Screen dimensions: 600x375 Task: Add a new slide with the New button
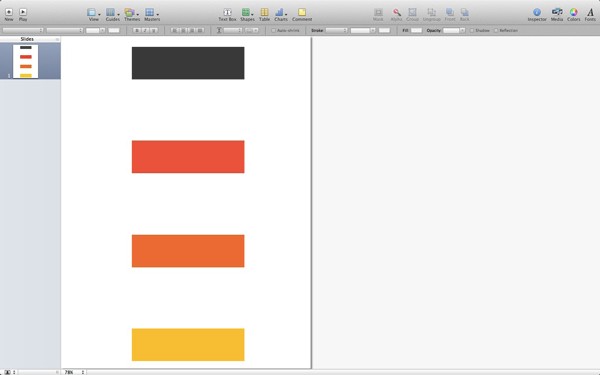click(9, 15)
